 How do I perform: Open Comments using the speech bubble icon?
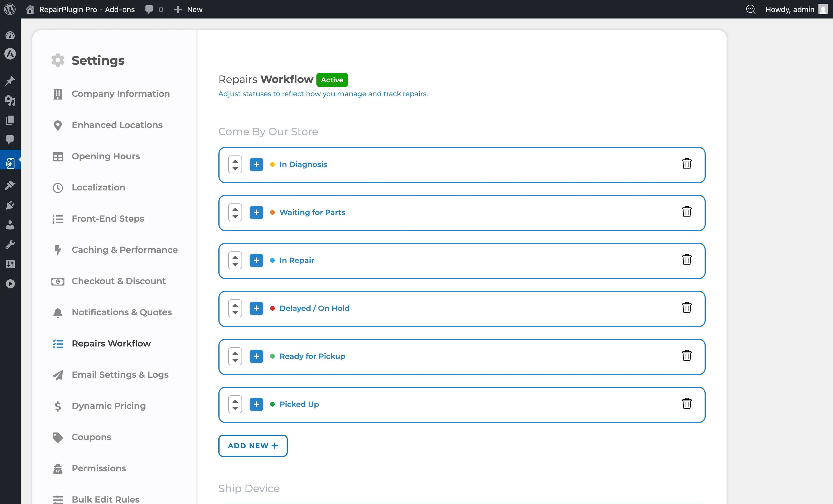(x=10, y=140)
